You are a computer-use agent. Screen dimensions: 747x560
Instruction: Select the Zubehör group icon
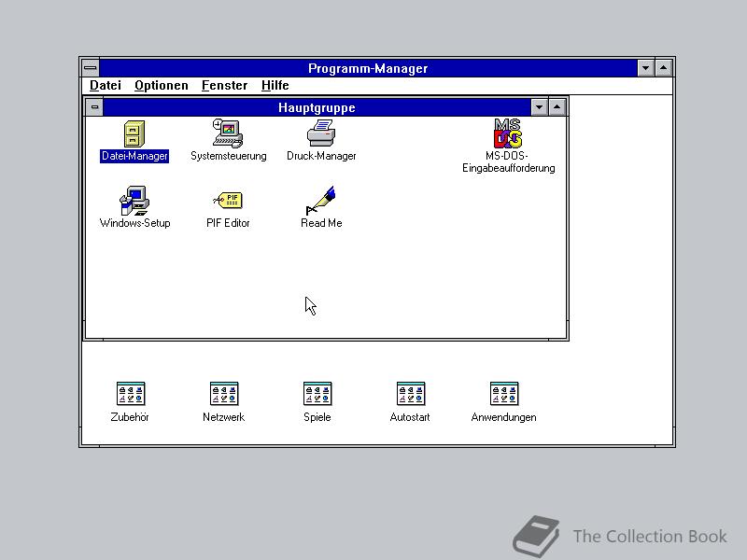click(131, 394)
